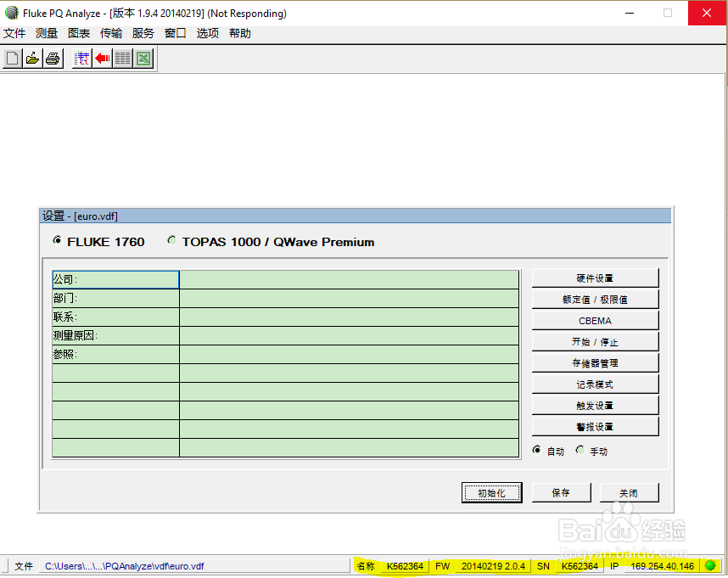
Task: Click the CBEMA button
Action: tap(596, 321)
